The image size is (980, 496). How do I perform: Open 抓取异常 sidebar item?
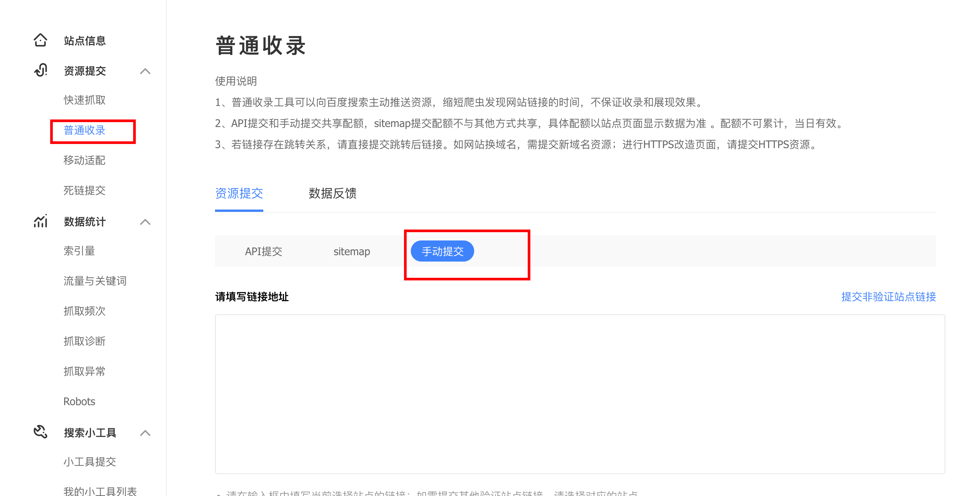[84, 371]
